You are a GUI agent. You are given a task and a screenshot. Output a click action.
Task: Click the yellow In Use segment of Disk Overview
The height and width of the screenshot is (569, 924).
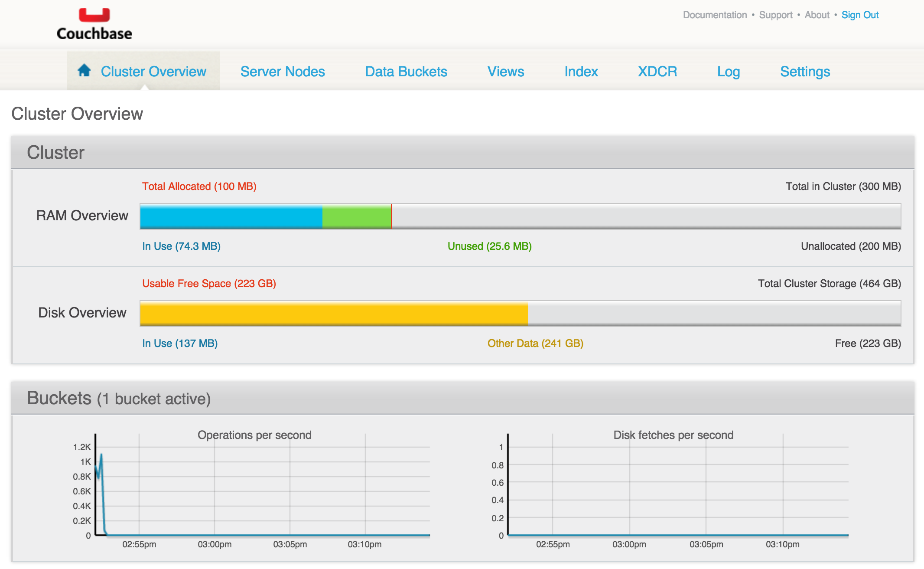click(x=334, y=313)
